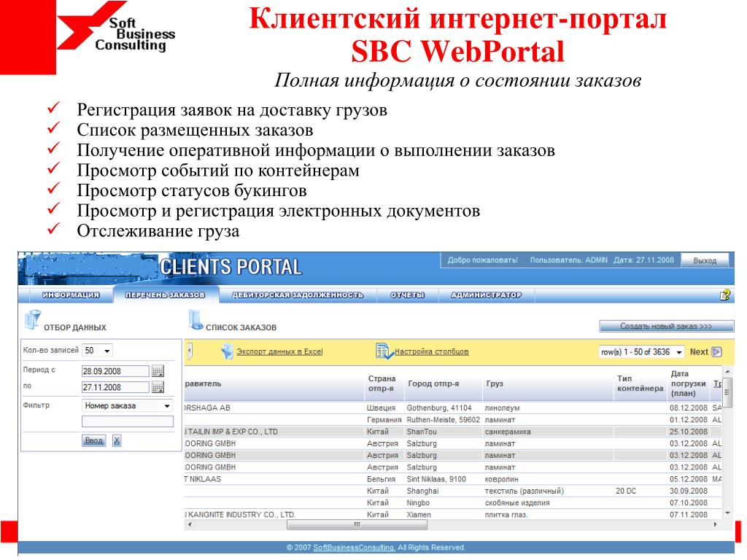Click the Выход logout button
The width and height of the screenshot is (747, 560).
click(x=705, y=260)
